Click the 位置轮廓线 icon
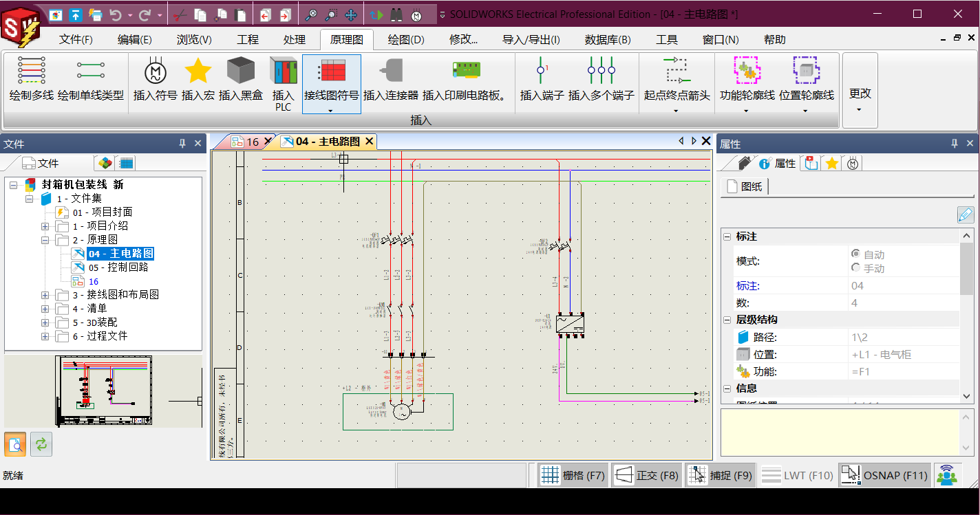Viewport: 980px width, 515px height. coord(807,71)
